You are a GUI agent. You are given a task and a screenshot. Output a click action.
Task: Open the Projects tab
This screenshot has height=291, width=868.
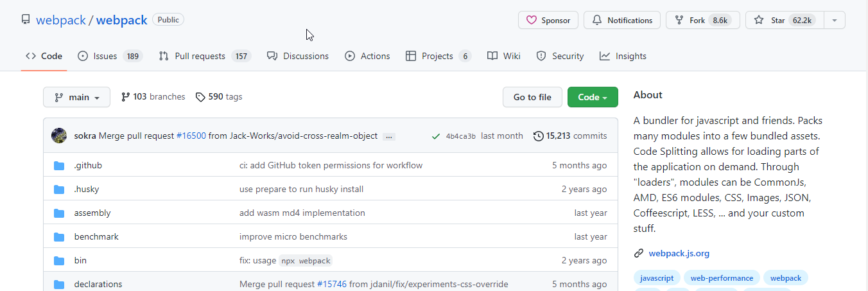438,56
